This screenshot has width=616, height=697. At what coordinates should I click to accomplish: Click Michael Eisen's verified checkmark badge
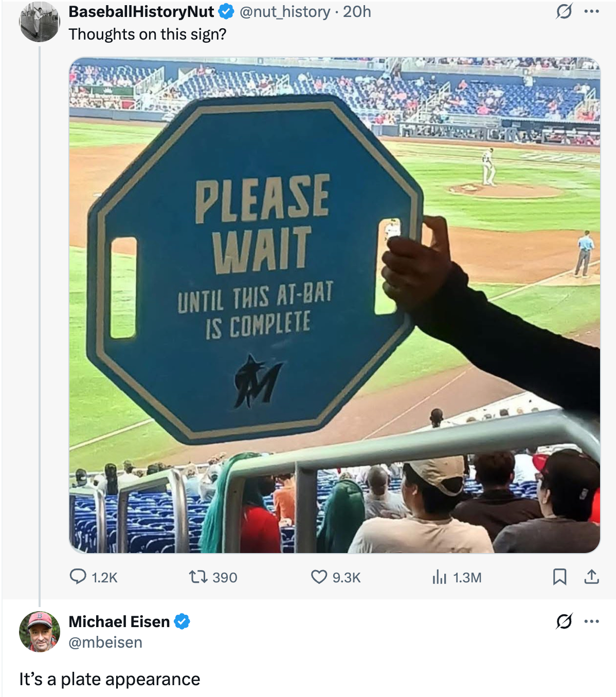pyautogui.click(x=182, y=621)
